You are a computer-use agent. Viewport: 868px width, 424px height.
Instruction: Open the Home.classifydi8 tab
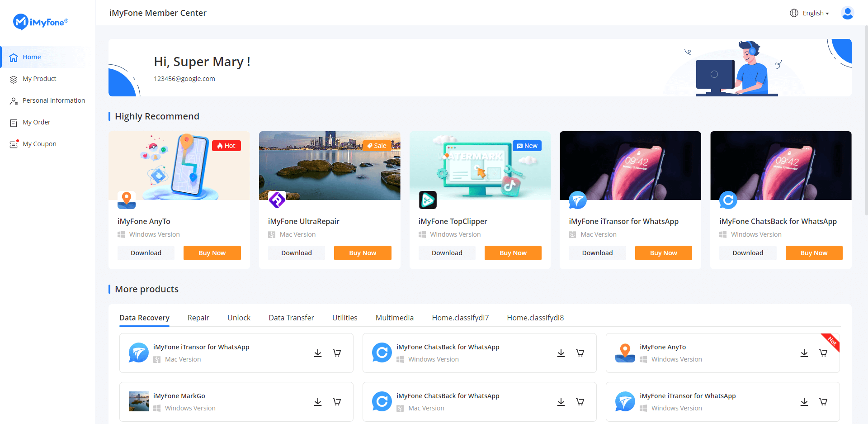tap(535, 318)
